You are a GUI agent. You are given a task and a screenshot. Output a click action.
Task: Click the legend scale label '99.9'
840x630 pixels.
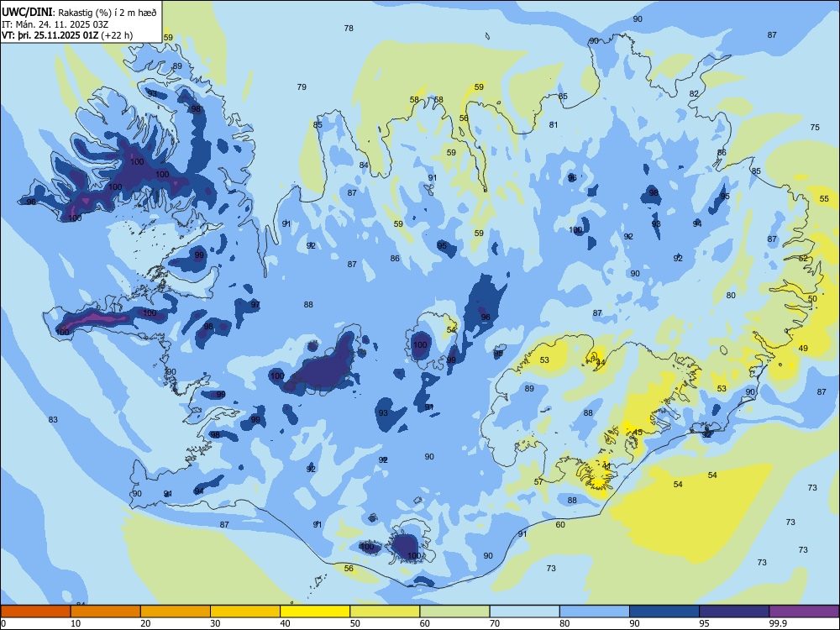point(778,623)
